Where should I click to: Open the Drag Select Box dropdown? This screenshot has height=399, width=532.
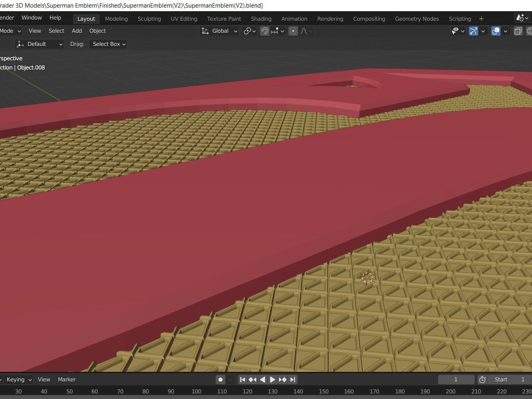pos(108,44)
